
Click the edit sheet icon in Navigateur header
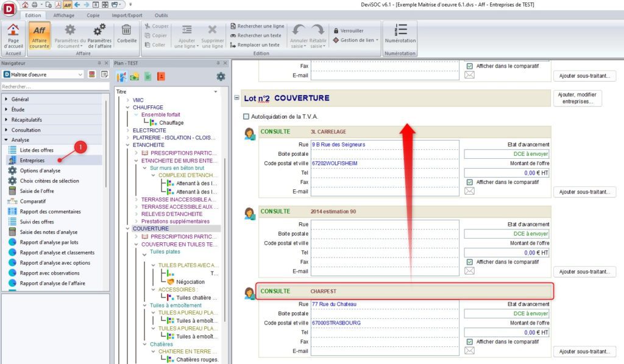point(104,74)
